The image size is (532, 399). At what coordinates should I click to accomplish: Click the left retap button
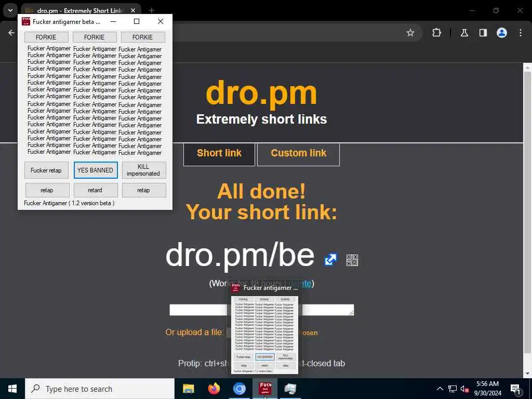(x=47, y=190)
